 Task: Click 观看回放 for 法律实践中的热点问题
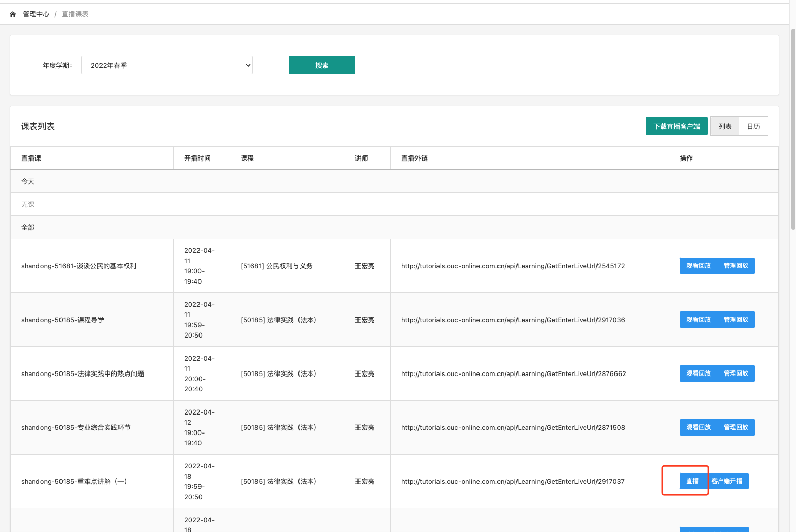699,373
